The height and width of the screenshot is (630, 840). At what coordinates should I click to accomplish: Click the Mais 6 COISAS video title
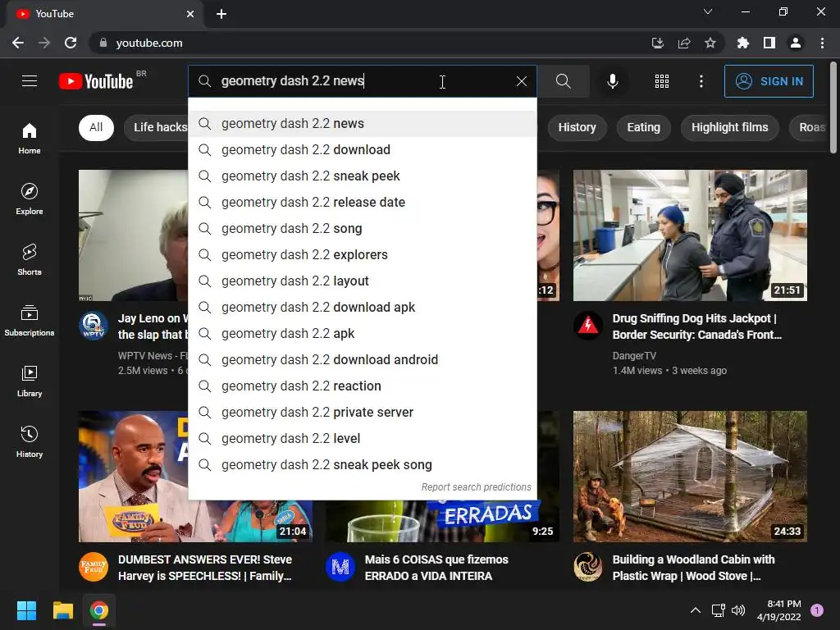pos(436,568)
